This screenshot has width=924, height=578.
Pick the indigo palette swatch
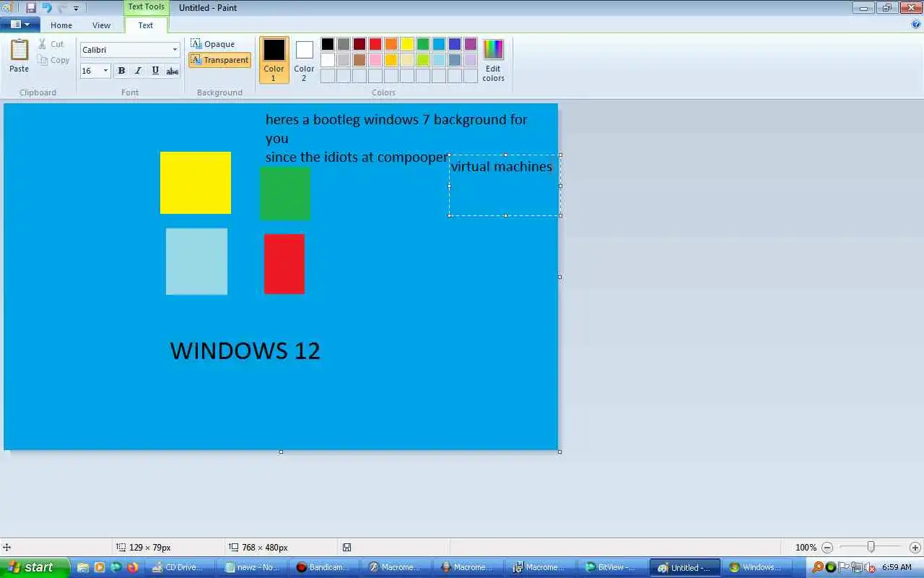[x=455, y=44]
